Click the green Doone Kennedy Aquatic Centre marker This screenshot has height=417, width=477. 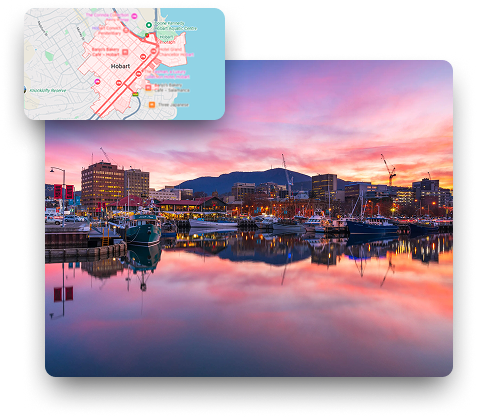pyautogui.click(x=149, y=25)
